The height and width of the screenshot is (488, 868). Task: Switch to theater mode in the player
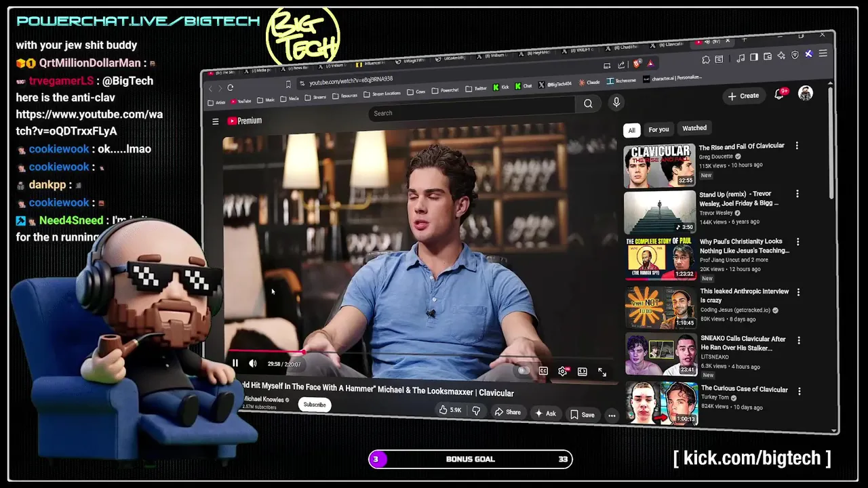[x=582, y=371]
